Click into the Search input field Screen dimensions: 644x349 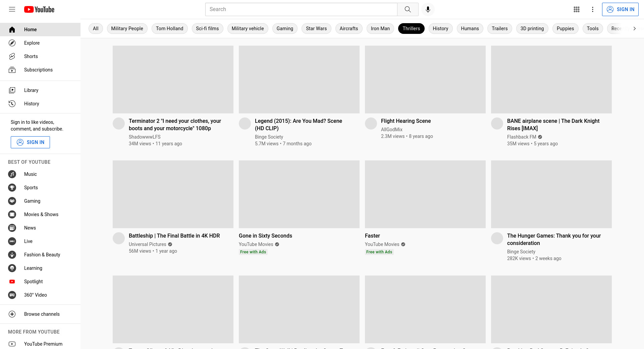click(x=301, y=9)
